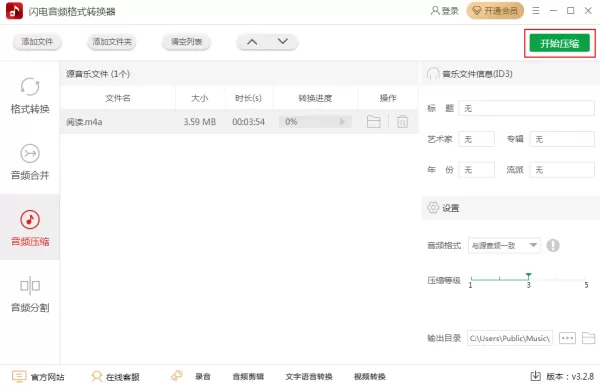Click the 流派 genre input field
The height and width of the screenshot is (388, 600).
coord(562,170)
